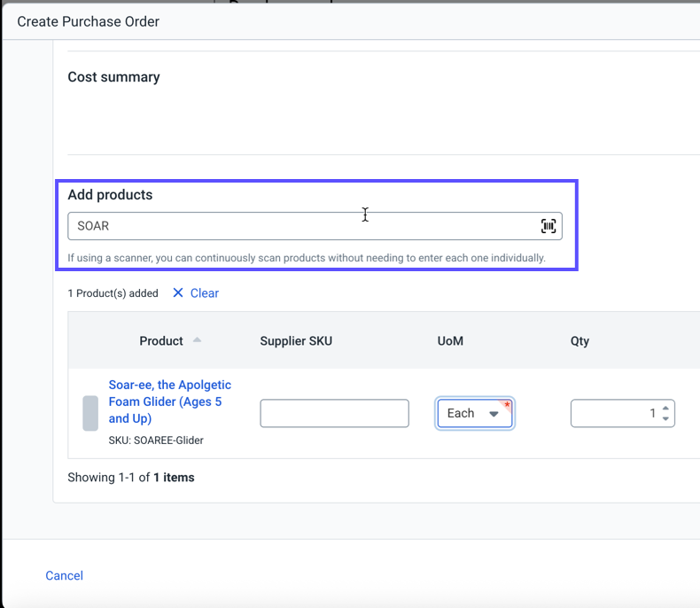700x608 pixels.
Task: Click the scanner hint text below search
Action: pos(307,258)
